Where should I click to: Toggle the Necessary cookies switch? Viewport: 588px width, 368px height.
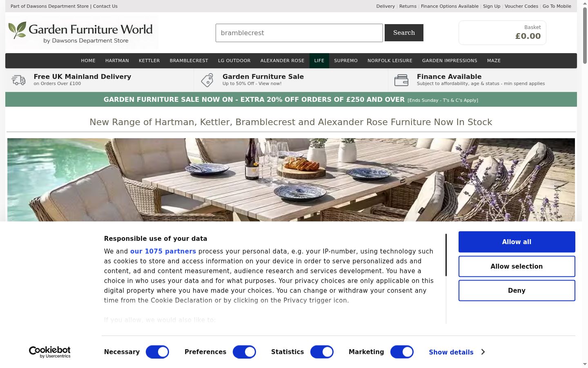(157, 352)
